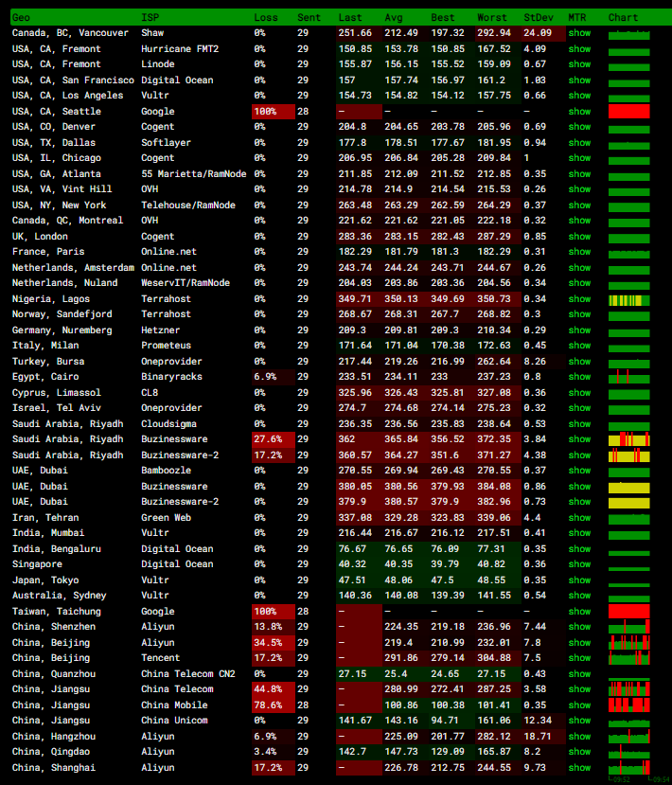Click 'Australia, Sydney' geo text
The width and height of the screenshot is (672, 785).
[59, 596]
